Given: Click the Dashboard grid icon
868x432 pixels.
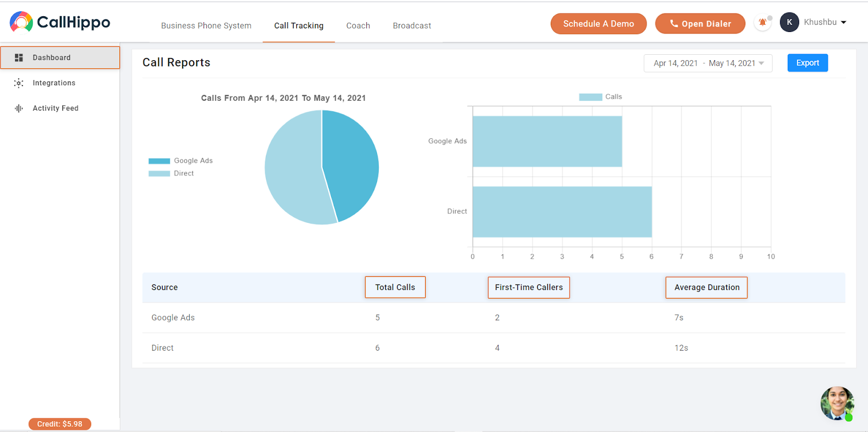Looking at the screenshot, I should (19, 57).
